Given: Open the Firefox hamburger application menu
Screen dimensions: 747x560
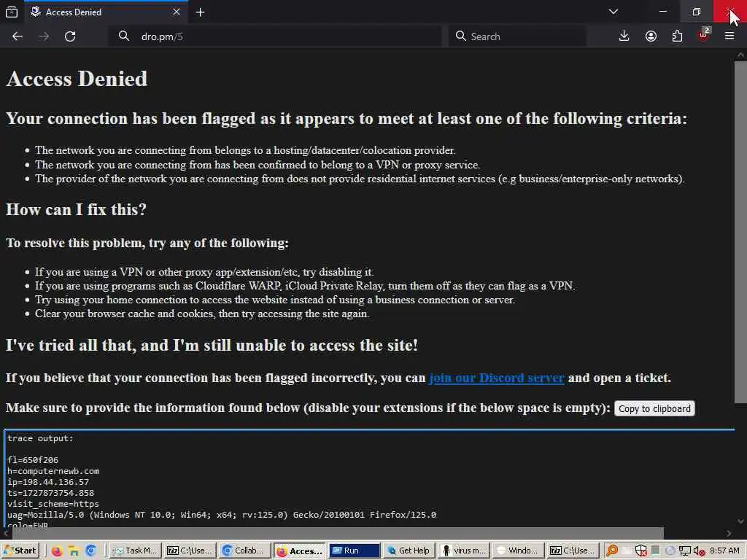Looking at the screenshot, I should 729,36.
